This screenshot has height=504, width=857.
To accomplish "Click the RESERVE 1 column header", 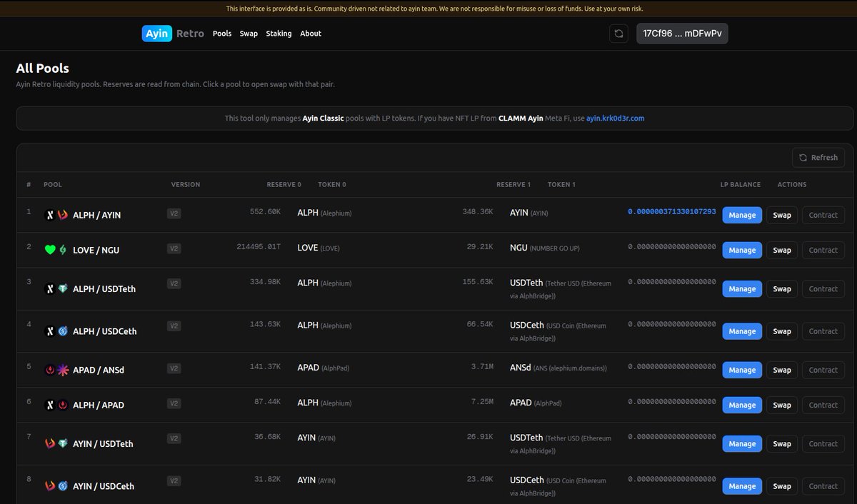I will pos(513,185).
